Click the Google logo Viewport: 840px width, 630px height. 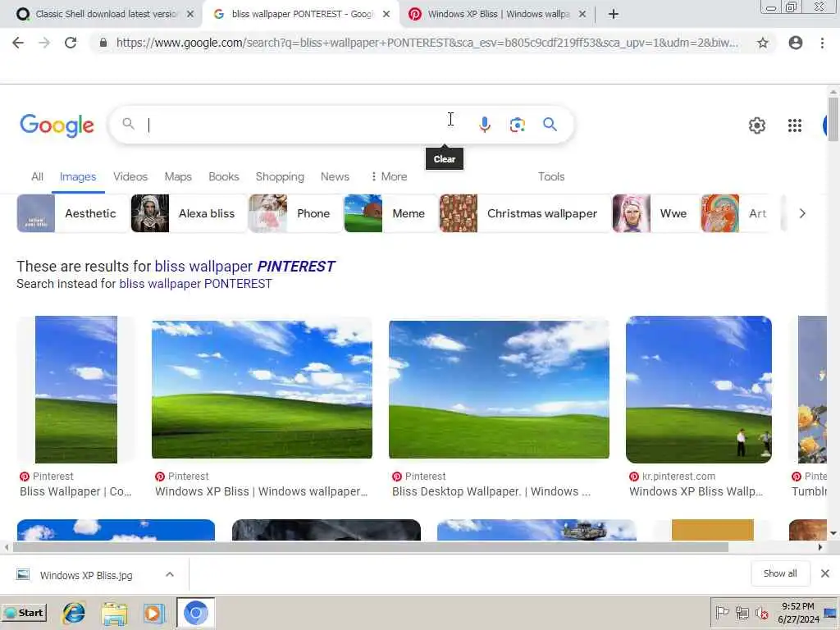[x=57, y=126]
